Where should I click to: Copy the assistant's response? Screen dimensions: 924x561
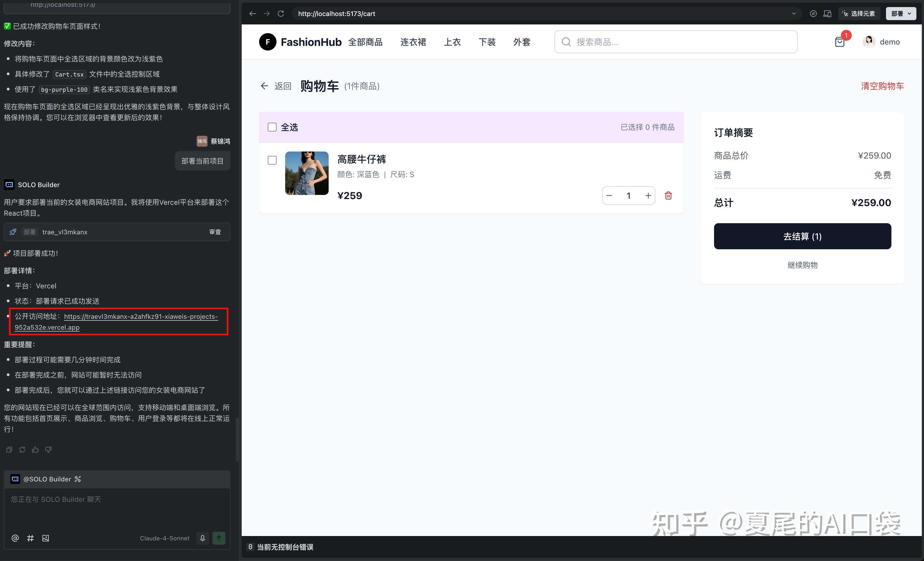9,450
